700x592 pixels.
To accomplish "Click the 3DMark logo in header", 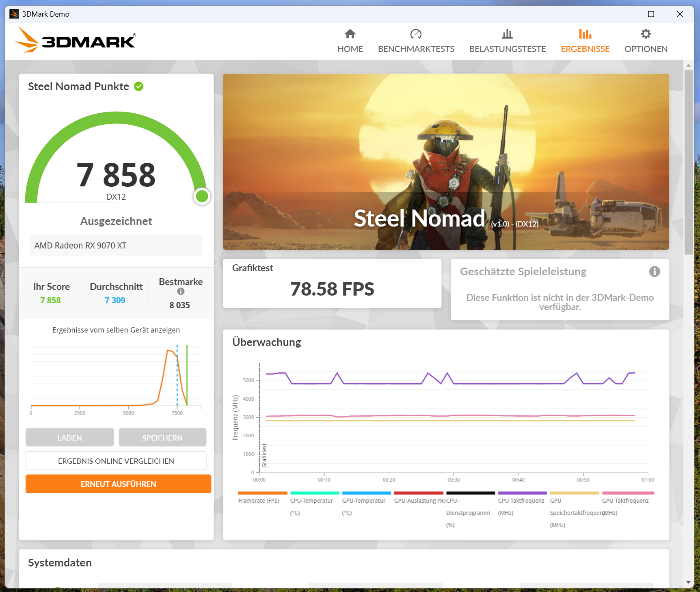I will pyautogui.click(x=76, y=40).
